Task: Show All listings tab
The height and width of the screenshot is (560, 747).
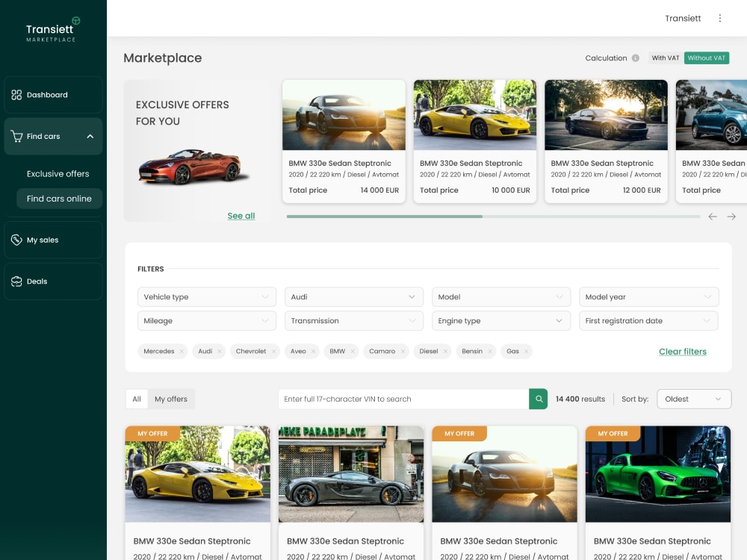Action: click(x=137, y=399)
